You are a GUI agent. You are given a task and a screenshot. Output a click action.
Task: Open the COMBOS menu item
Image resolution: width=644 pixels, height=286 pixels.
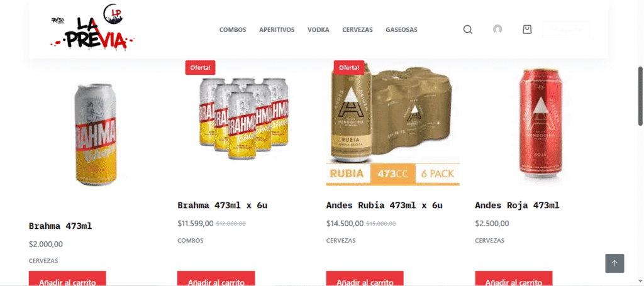click(233, 30)
